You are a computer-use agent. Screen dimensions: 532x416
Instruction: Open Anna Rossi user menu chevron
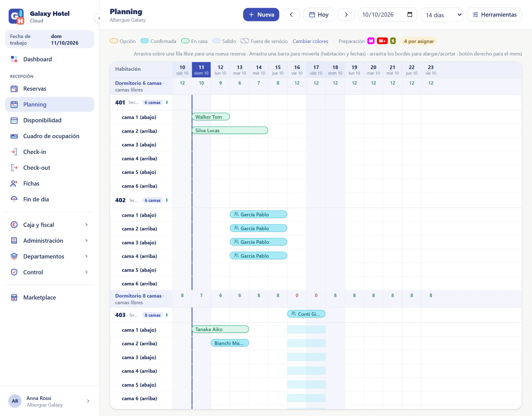click(x=88, y=401)
